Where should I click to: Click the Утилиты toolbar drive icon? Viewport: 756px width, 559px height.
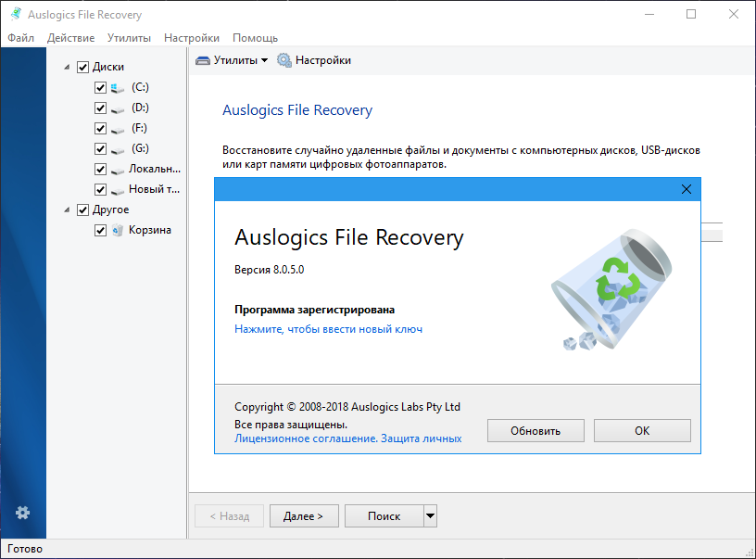203,61
